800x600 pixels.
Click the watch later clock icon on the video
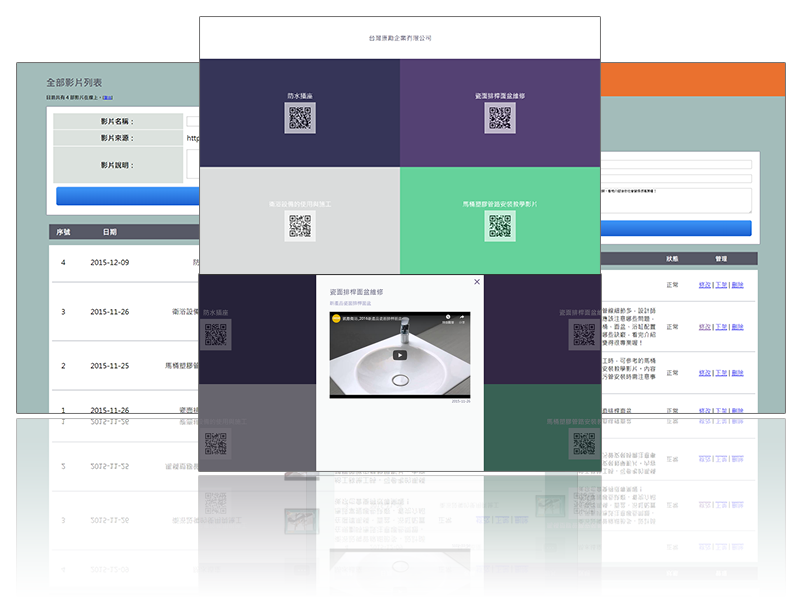click(448, 317)
